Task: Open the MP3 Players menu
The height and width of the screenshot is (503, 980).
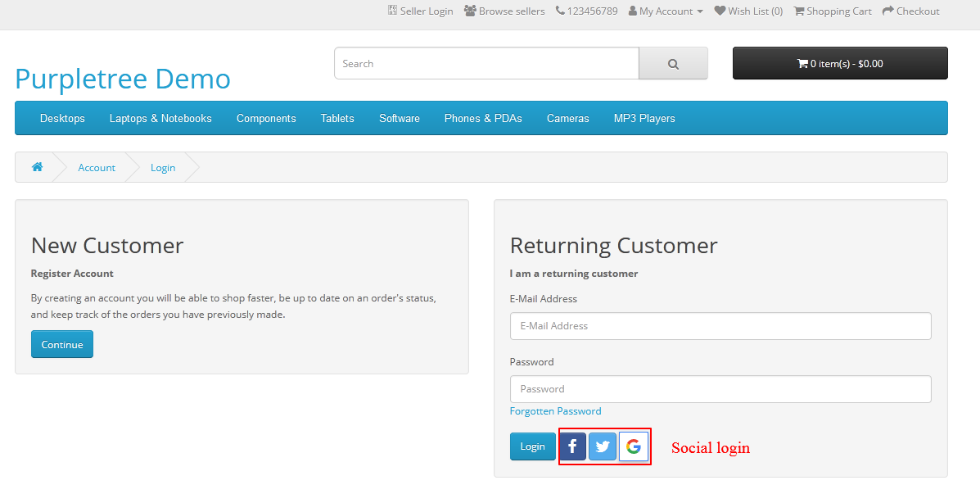Action: point(644,118)
